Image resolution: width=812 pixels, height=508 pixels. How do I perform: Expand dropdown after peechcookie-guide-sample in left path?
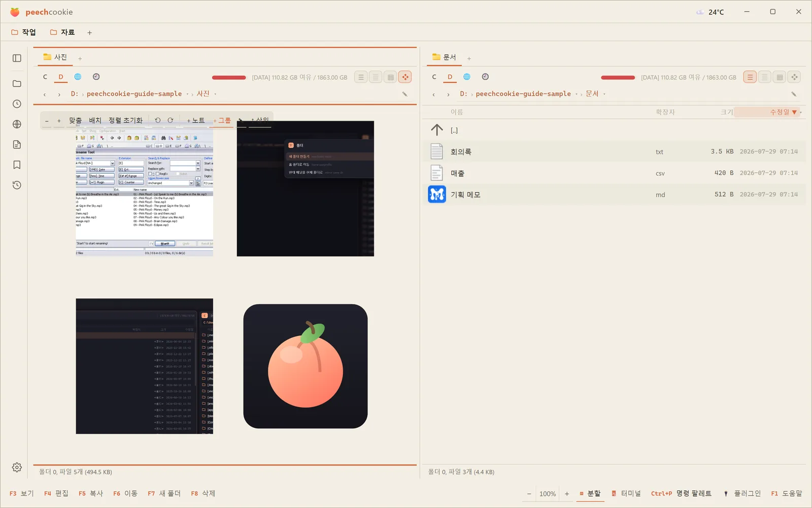click(187, 94)
